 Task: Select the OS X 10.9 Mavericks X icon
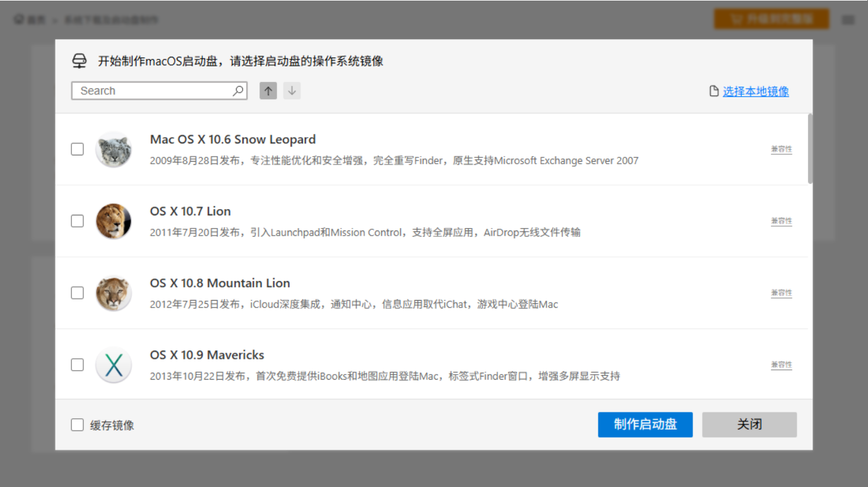click(x=114, y=364)
